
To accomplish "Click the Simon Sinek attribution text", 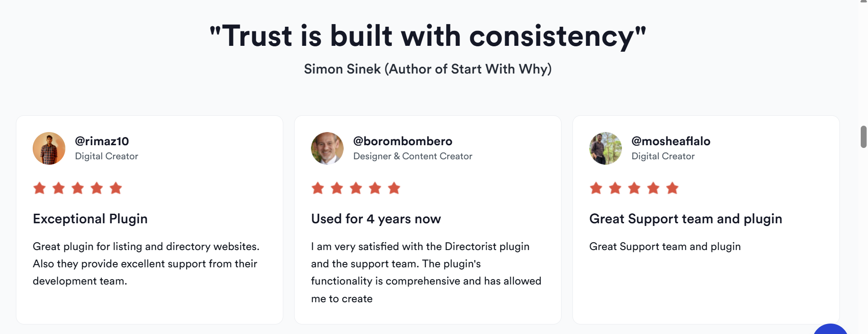I will click(x=428, y=69).
